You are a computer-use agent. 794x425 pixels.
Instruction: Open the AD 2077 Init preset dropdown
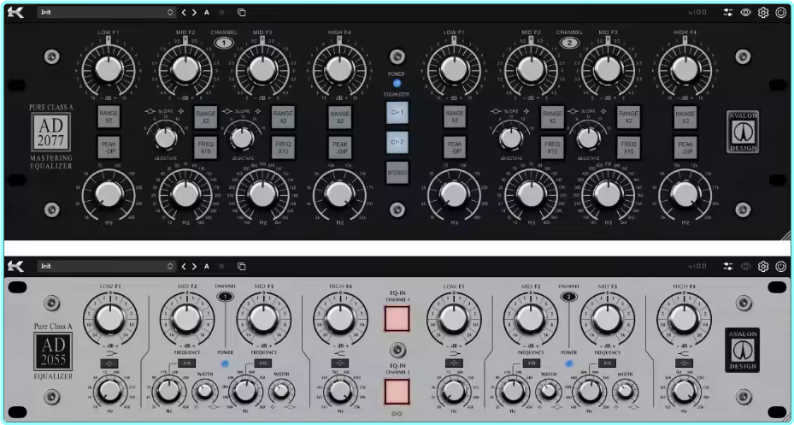[106, 13]
